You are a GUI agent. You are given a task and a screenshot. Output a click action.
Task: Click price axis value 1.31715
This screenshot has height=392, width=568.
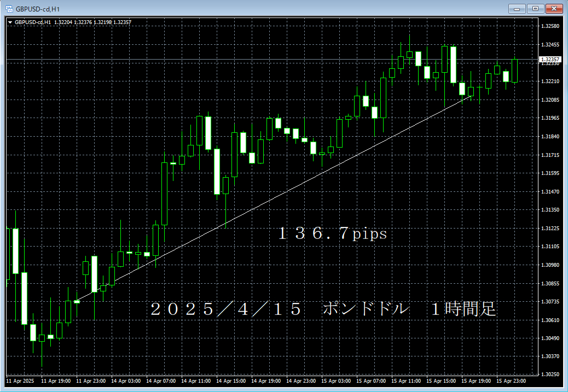[x=550, y=155]
